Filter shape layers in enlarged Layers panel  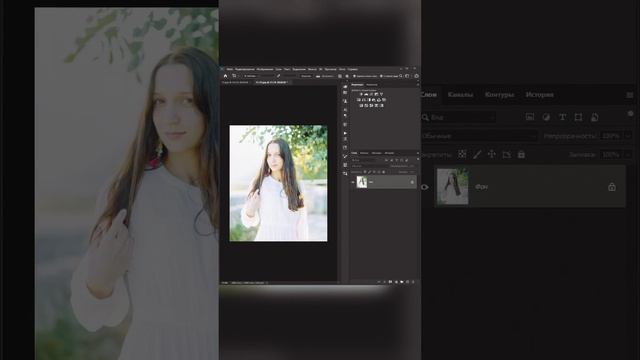click(x=578, y=117)
